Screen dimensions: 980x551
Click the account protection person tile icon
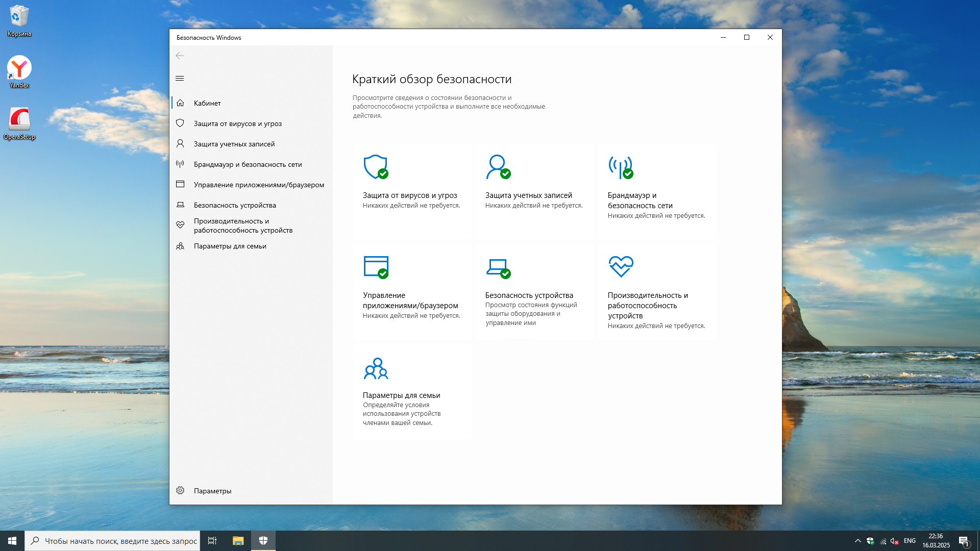coord(498,167)
